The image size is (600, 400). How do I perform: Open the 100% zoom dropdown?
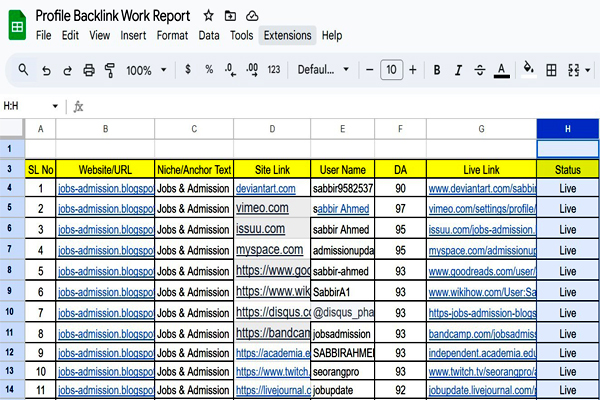(x=145, y=70)
